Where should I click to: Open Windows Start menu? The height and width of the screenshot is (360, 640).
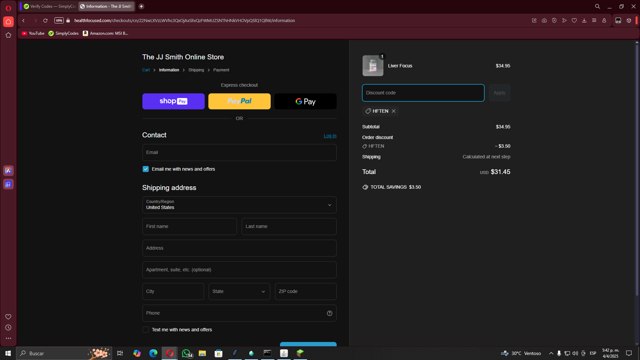tap(8, 353)
